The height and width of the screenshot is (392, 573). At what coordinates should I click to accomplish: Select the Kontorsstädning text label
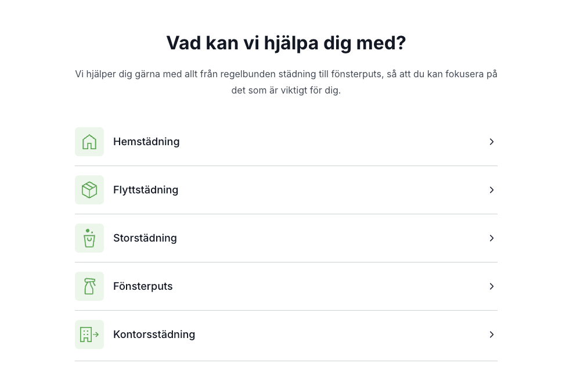coord(154,335)
